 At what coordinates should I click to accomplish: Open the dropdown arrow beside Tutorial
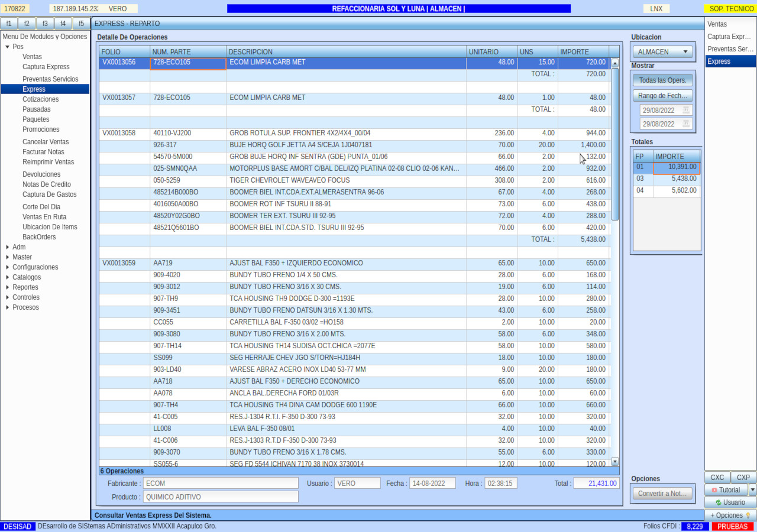tap(752, 490)
